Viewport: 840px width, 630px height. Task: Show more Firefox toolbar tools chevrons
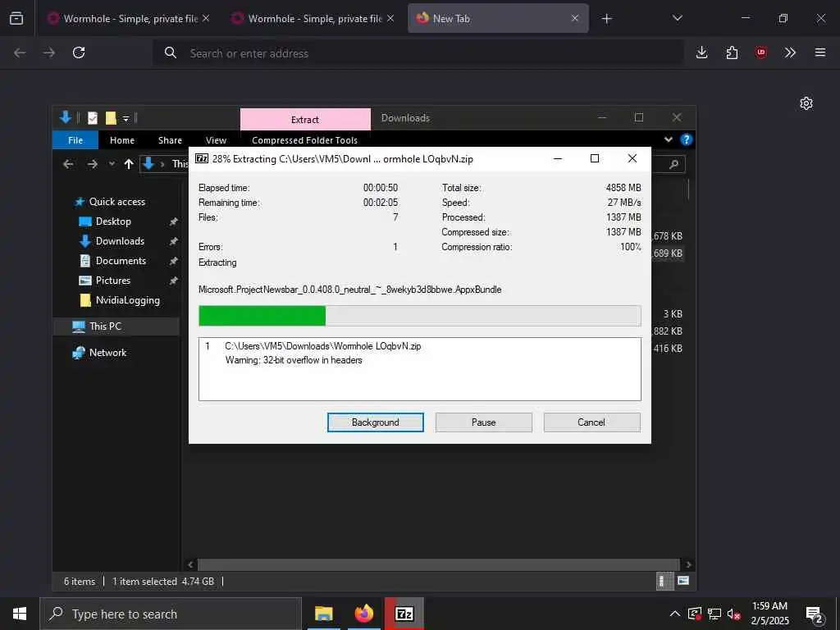tap(790, 52)
